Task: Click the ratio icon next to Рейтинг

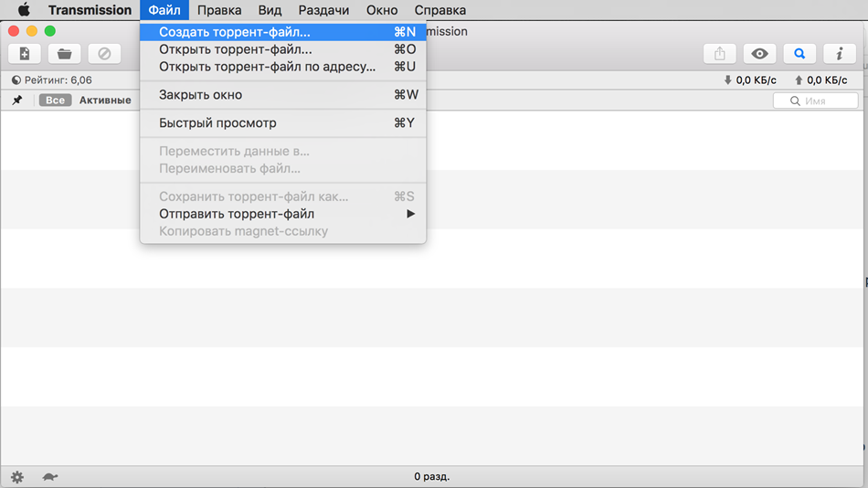Action: [16, 80]
